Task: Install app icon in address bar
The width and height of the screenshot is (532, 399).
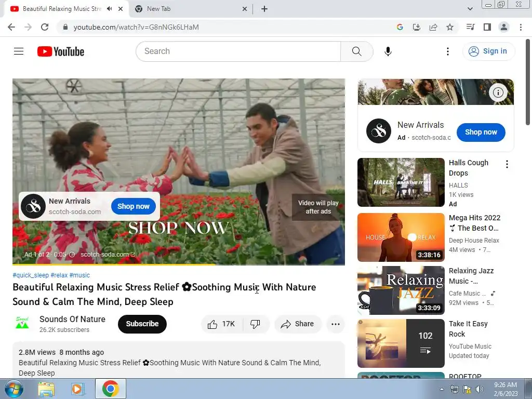Action: pos(417,27)
